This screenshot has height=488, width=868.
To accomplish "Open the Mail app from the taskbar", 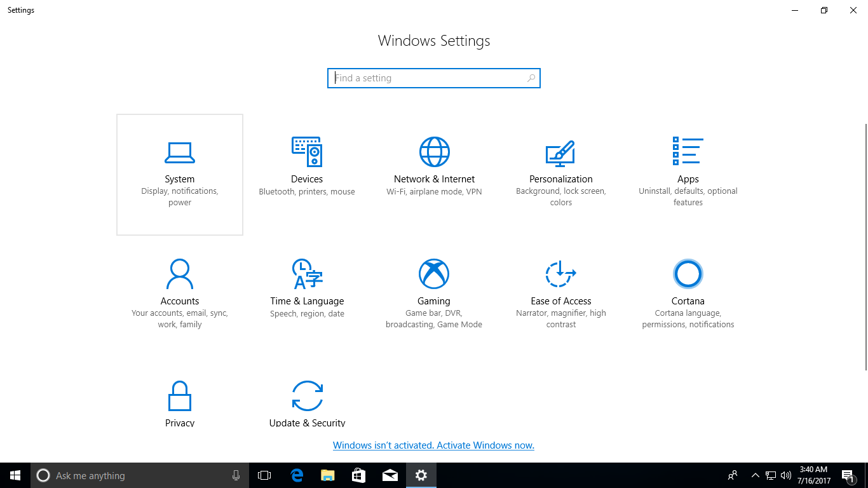I will pos(390,475).
